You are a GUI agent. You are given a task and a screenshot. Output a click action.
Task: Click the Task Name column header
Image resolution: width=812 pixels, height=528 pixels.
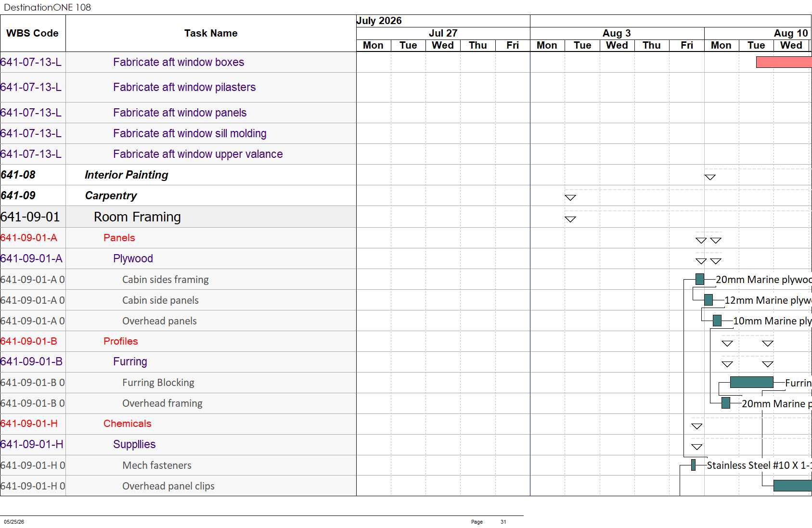211,33
